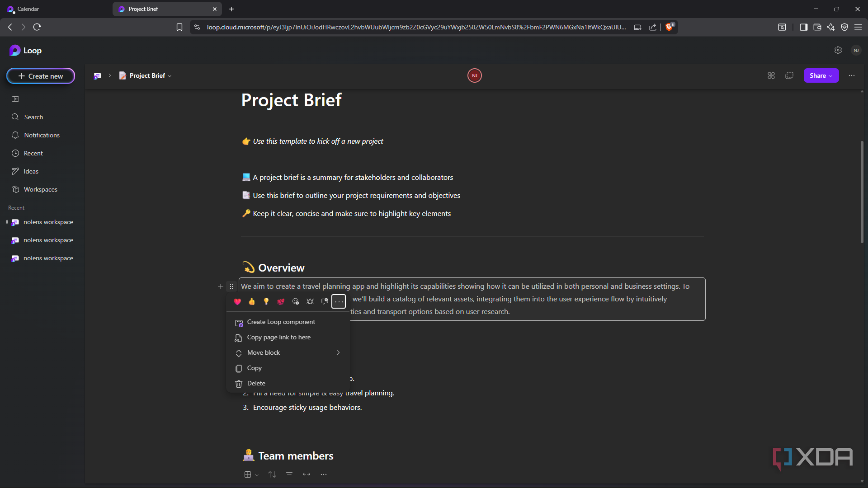The width and height of the screenshot is (868, 488).
Task: Click the plus icon beside the Overview paragraph
Action: 221,286
